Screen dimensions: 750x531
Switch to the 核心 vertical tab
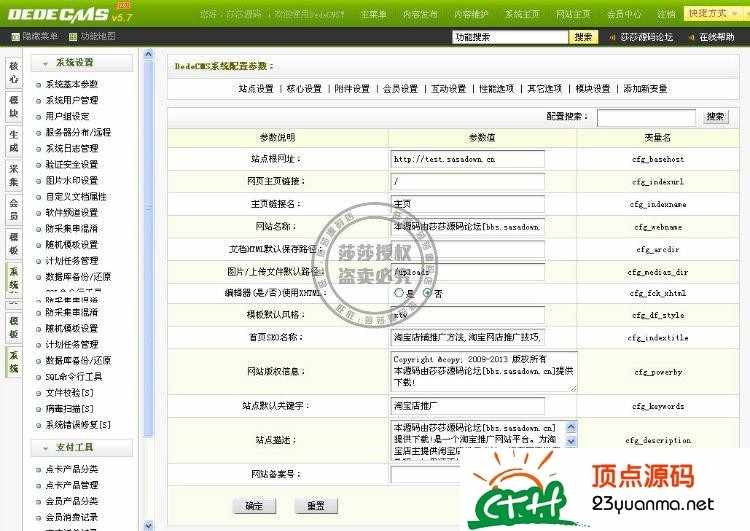(x=13, y=73)
